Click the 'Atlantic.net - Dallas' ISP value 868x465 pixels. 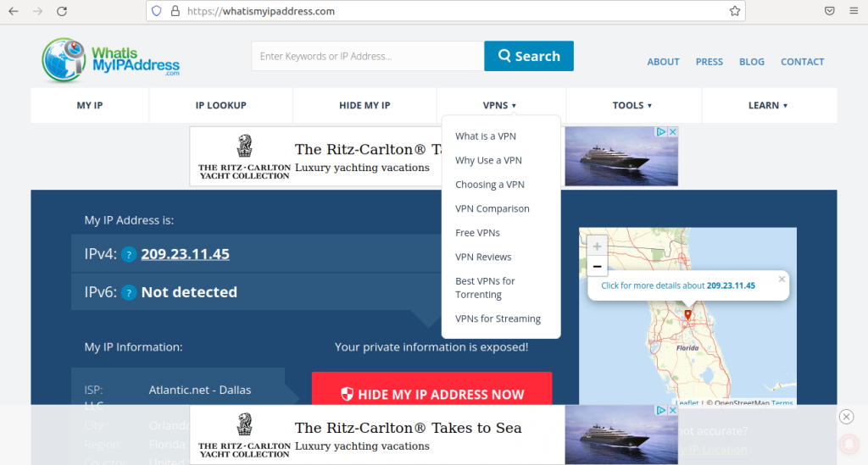point(200,390)
